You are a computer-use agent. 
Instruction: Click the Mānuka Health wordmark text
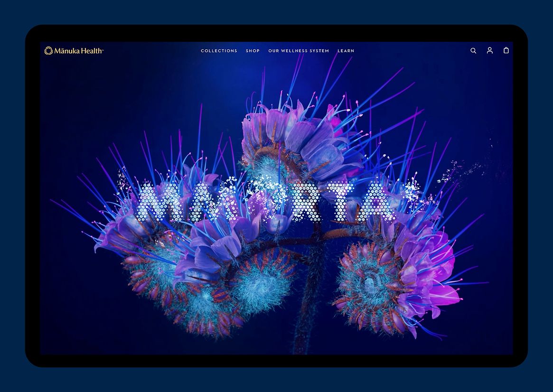(x=78, y=51)
